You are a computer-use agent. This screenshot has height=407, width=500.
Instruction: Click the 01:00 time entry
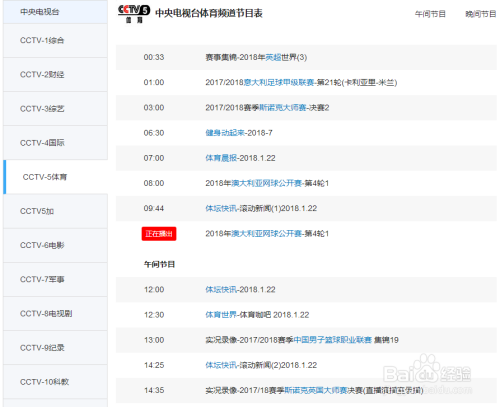click(x=154, y=82)
